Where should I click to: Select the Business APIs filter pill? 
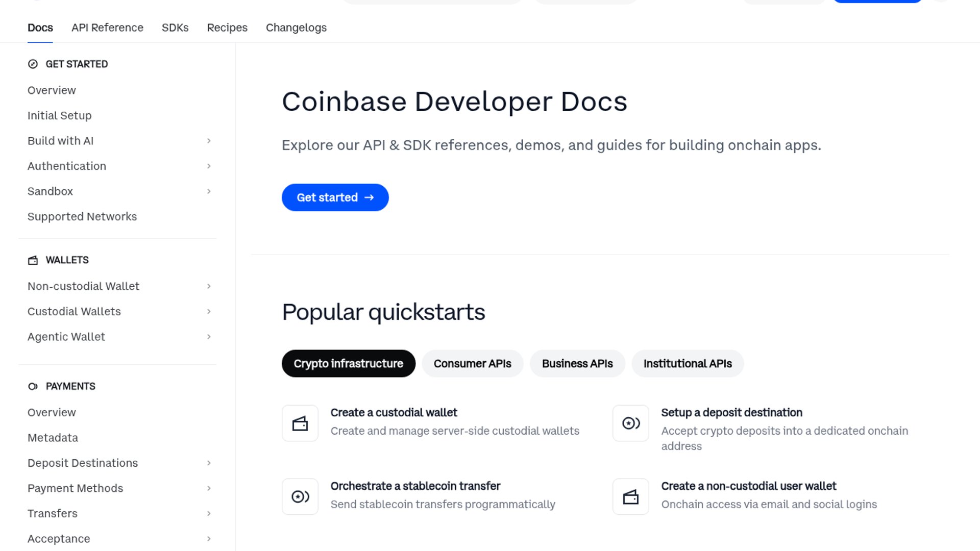coord(577,364)
